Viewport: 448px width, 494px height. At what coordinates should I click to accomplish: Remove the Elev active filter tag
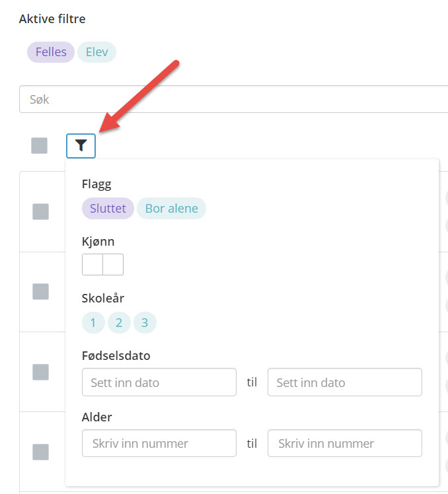click(x=96, y=52)
